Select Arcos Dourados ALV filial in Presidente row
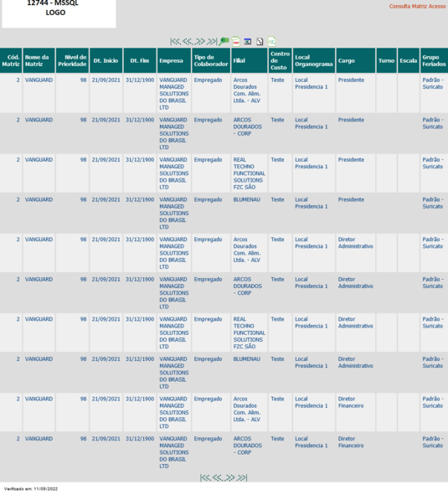This screenshot has height=495, width=448. click(246, 90)
